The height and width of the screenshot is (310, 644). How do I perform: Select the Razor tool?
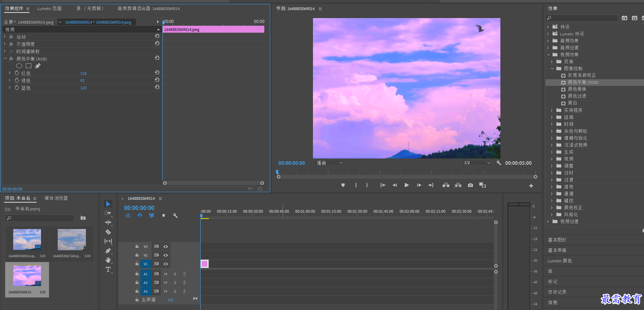(108, 232)
